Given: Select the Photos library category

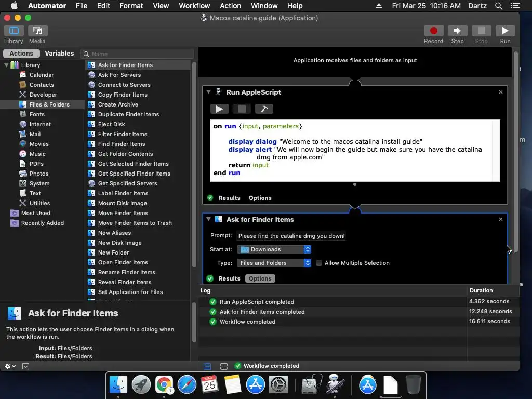Looking at the screenshot, I should (38, 173).
